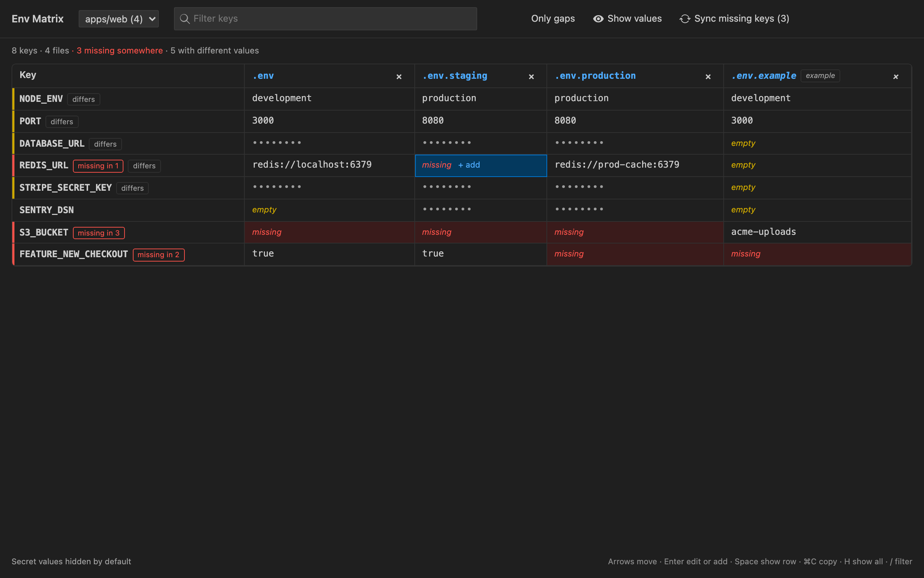Click '5 with different values' summary

215,51
